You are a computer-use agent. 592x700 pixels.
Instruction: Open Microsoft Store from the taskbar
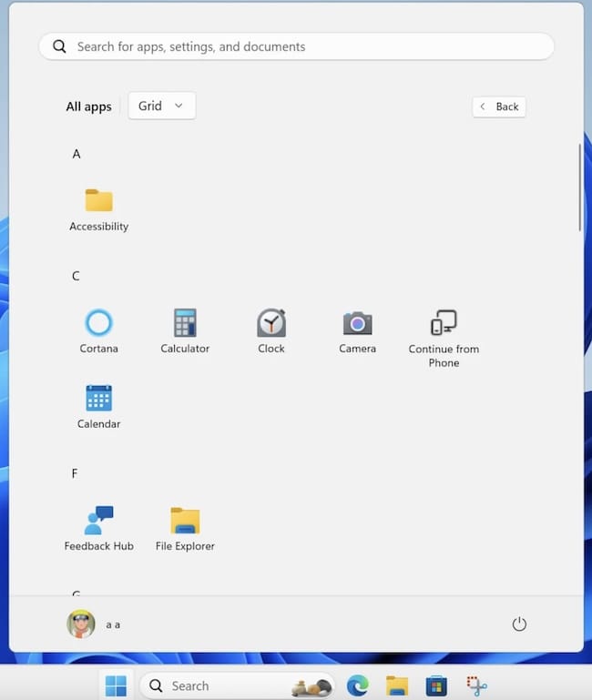pos(436,685)
